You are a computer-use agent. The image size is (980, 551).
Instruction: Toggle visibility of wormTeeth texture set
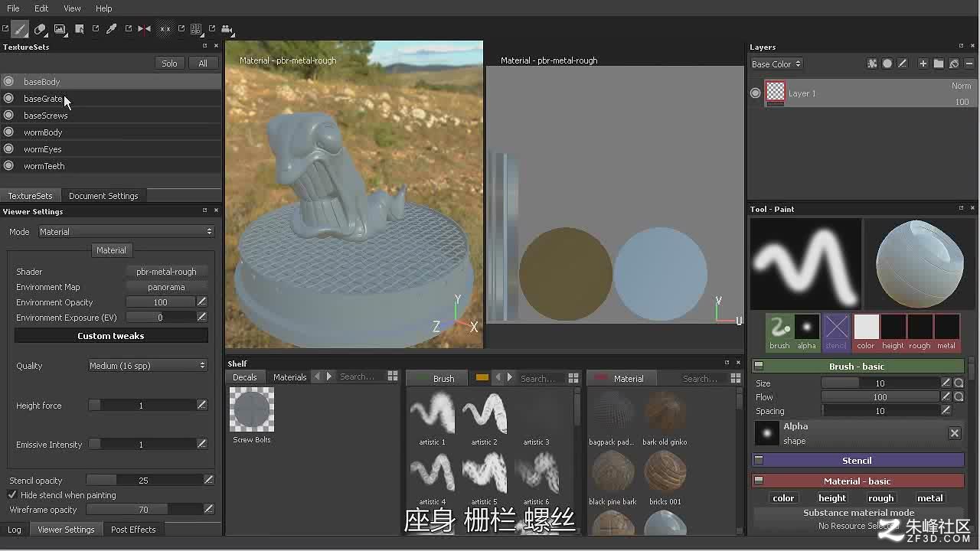pyautogui.click(x=8, y=165)
